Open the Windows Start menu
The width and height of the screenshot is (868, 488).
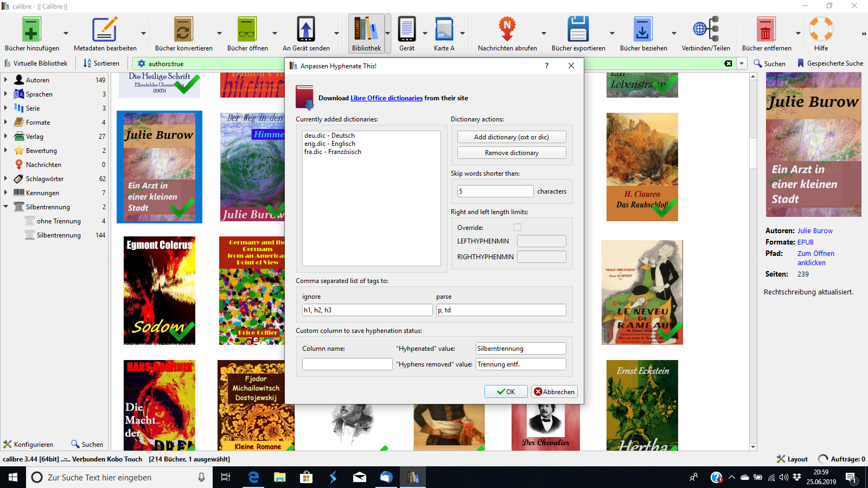tap(13, 477)
